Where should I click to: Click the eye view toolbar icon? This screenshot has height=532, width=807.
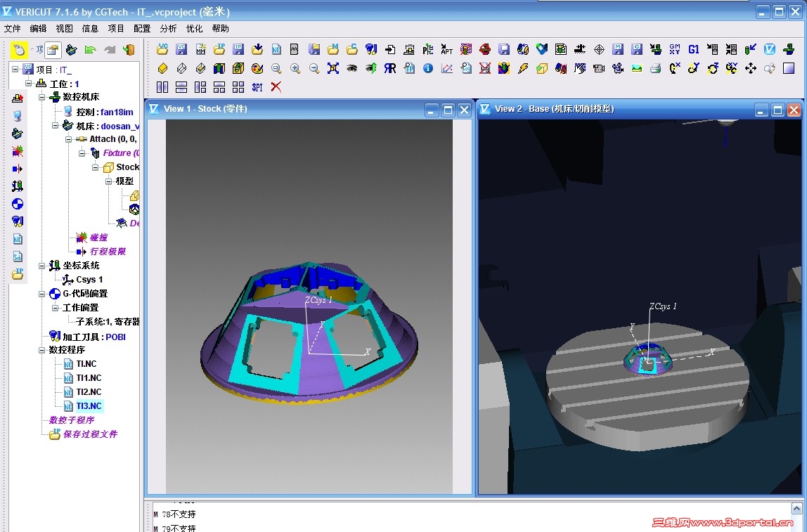click(x=352, y=68)
